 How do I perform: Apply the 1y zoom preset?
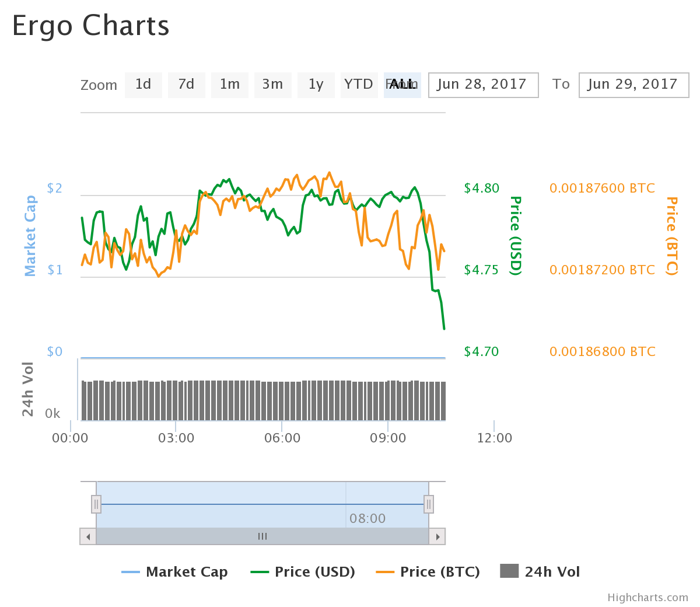click(316, 85)
